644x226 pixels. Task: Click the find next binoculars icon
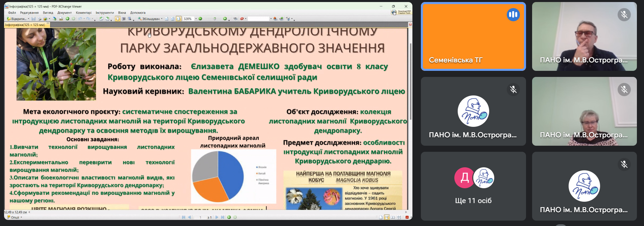pyautogui.click(x=281, y=19)
